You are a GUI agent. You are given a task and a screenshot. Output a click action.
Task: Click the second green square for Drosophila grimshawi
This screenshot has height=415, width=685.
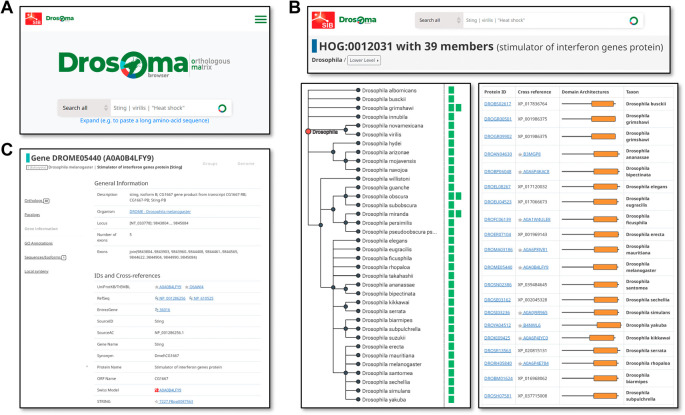458,108
